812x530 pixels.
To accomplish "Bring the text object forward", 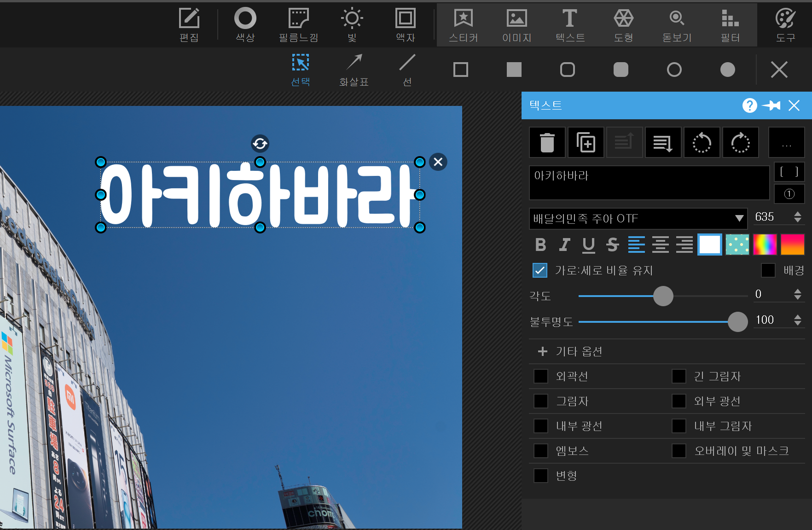I will point(625,143).
